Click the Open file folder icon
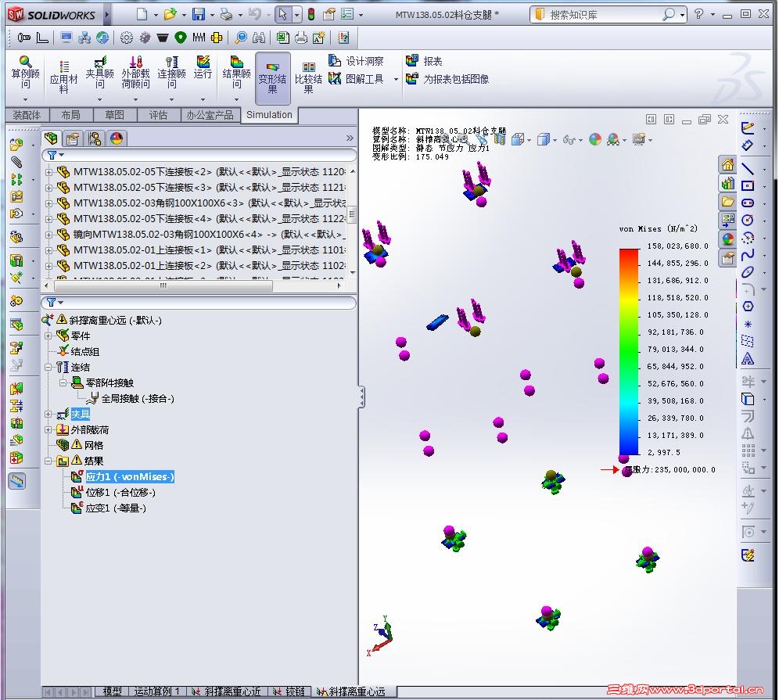The width and height of the screenshot is (779, 700). (x=170, y=14)
